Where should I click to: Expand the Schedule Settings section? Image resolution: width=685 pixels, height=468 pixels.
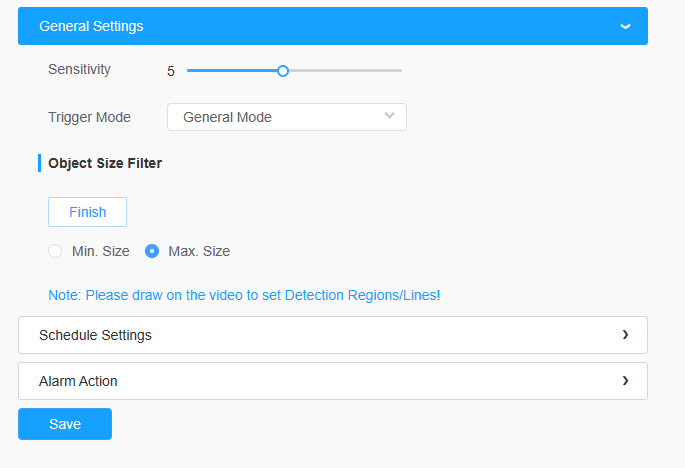coord(333,335)
